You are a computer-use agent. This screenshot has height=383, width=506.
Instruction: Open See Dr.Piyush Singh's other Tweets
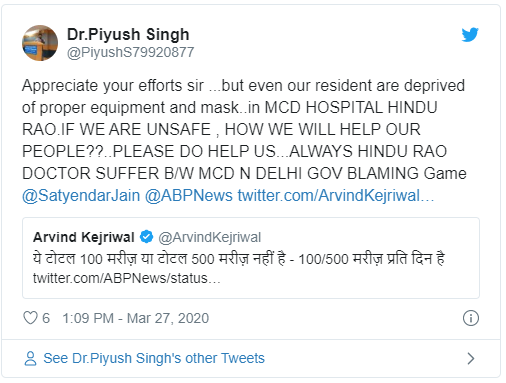(154, 358)
